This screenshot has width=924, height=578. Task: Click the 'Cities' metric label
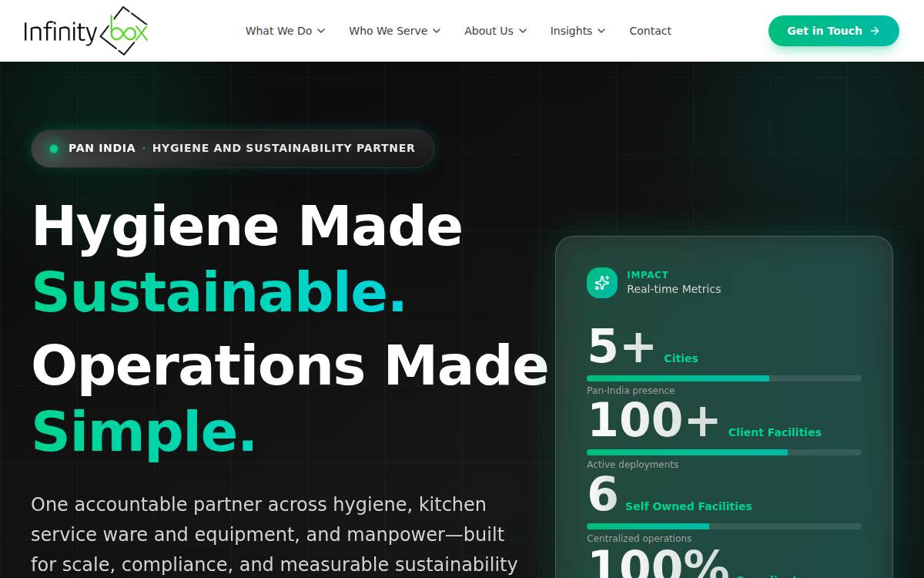click(681, 358)
